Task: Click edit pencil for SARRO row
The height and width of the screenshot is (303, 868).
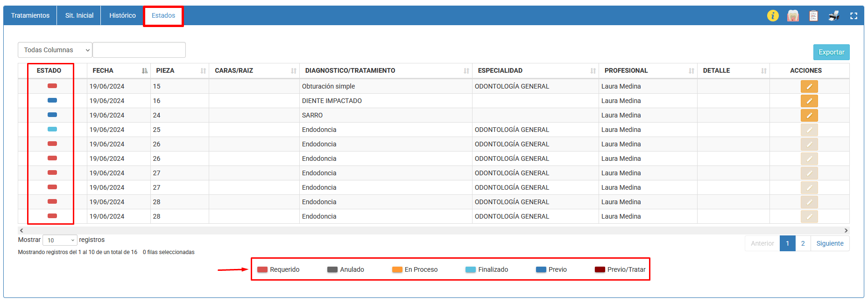Action: tap(809, 115)
